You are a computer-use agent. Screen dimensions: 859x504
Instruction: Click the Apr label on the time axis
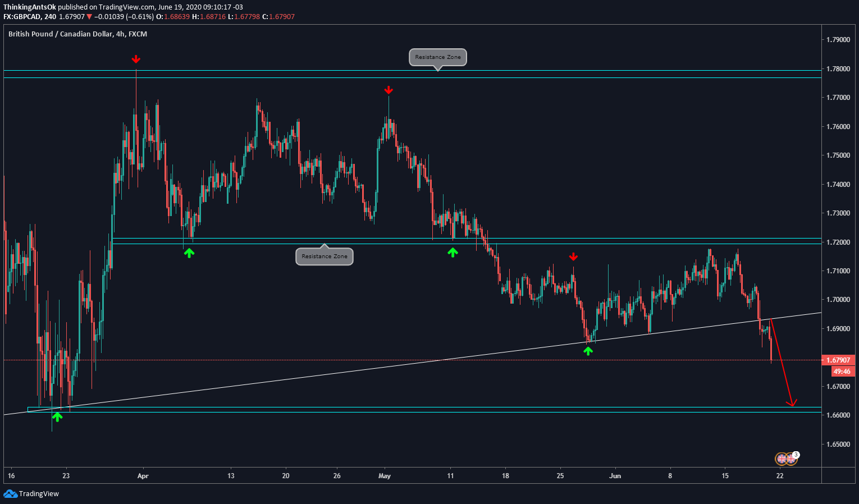pos(143,476)
